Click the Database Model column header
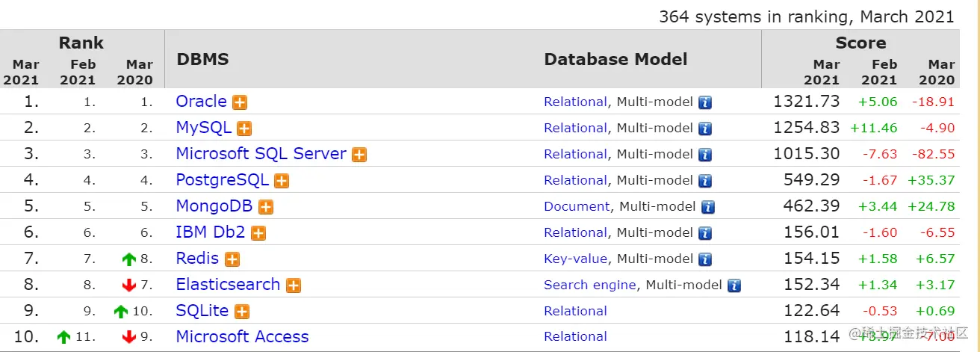Viewport: 980px width, 352px height. pos(615,60)
